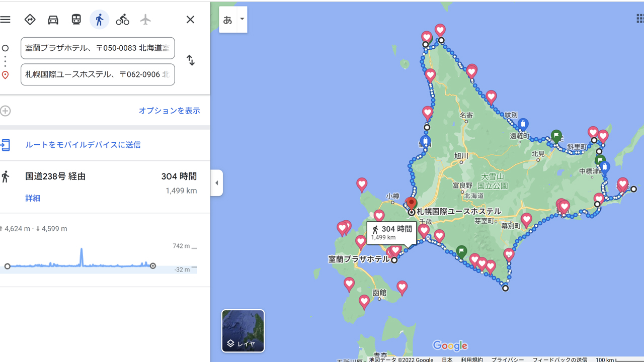This screenshot has width=644, height=362.
Task: Select the best travel mode icon
Action: coord(30,20)
